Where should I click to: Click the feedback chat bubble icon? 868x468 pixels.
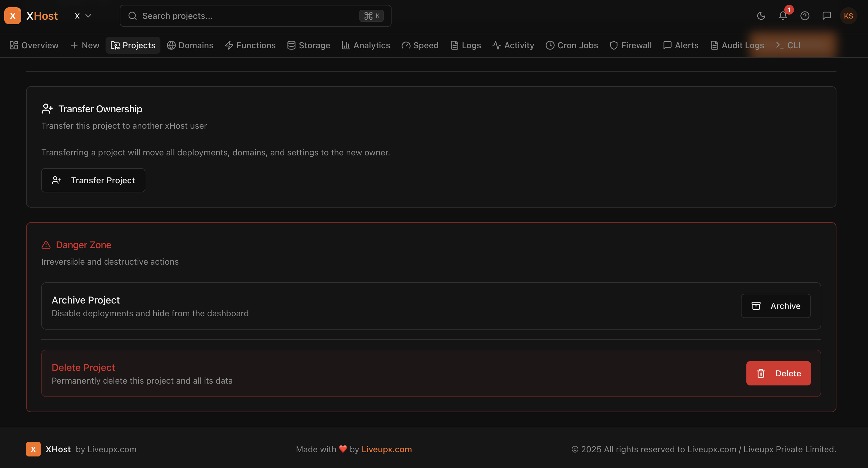[826, 15]
